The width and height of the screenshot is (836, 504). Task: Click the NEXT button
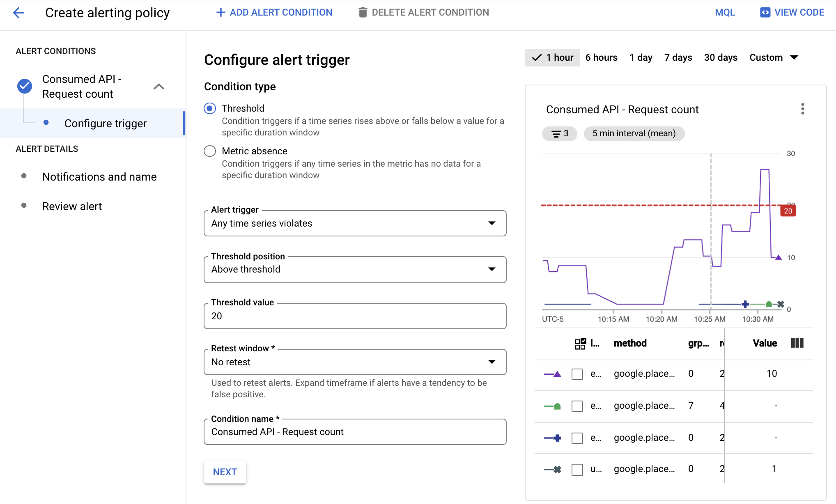[x=225, y=472]
